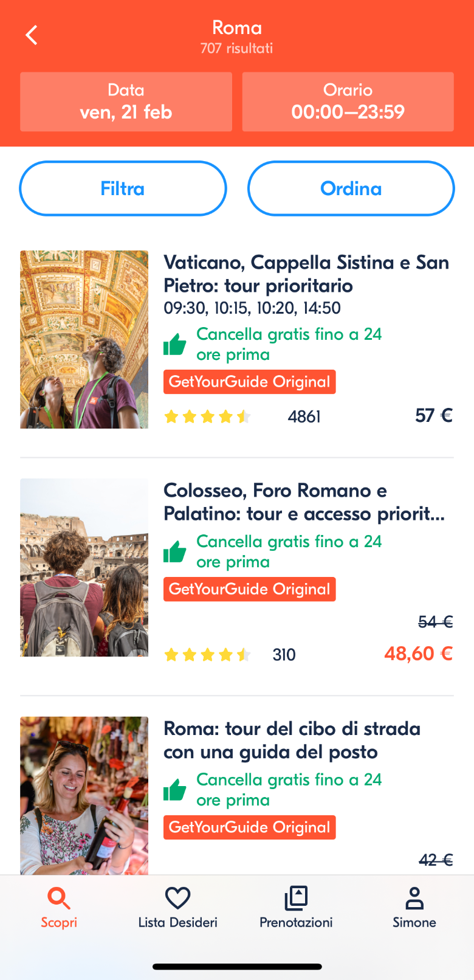
Task: Open the Data date picker
Action: (126, 102)
